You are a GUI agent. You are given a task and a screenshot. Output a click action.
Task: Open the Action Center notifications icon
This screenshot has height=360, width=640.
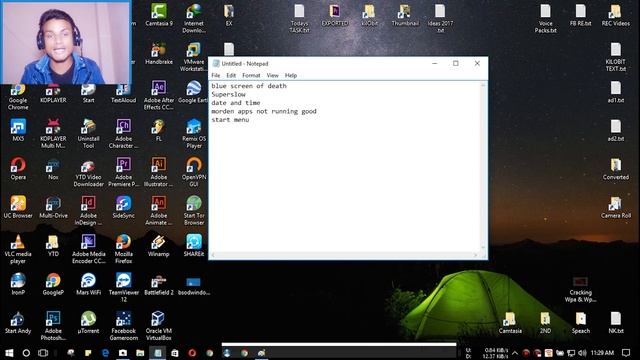[x=626, y=353]
